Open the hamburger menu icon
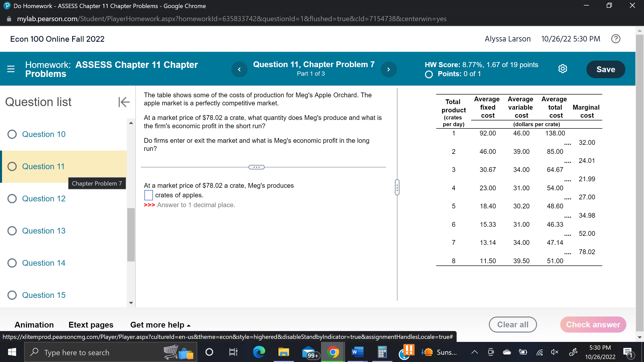 (x=11, y=69)
